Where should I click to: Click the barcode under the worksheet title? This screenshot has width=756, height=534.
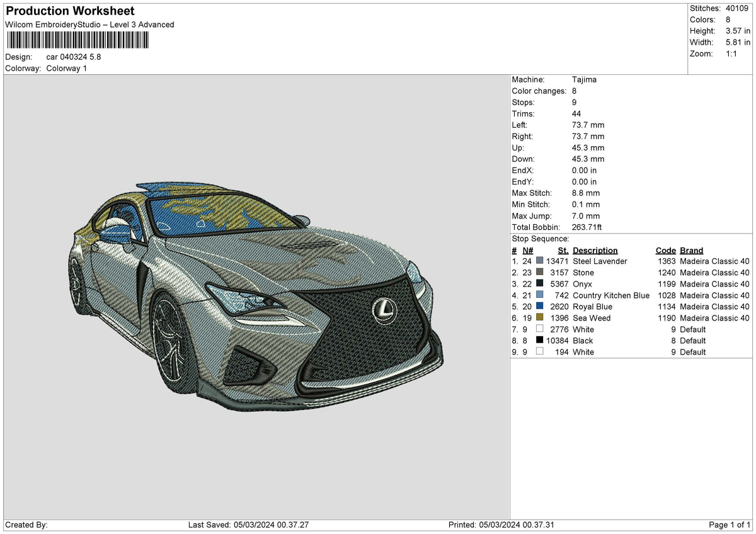(77, 40)
